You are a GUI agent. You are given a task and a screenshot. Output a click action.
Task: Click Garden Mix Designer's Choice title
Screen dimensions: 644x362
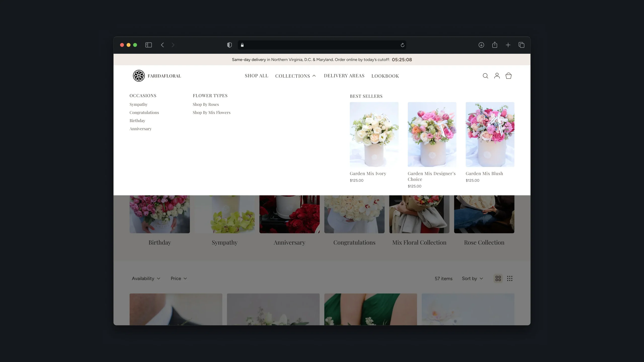(x=431, y=176)
